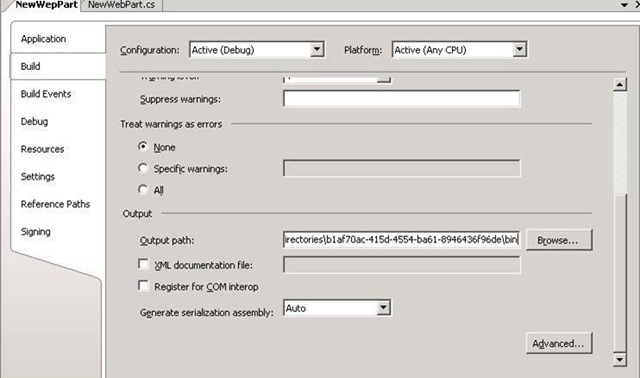Click the Output path label
Viewport: 640px width, 378px height.
pyautogui.click(x=167, y=240)
